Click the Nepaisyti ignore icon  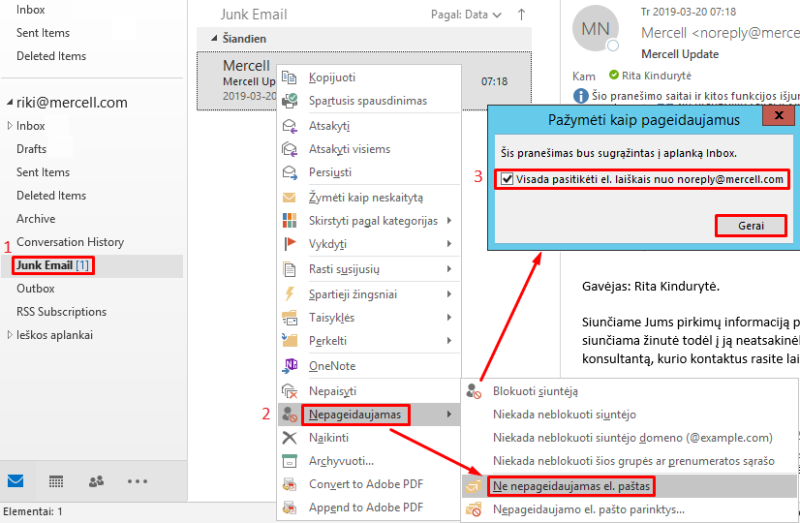289,391
